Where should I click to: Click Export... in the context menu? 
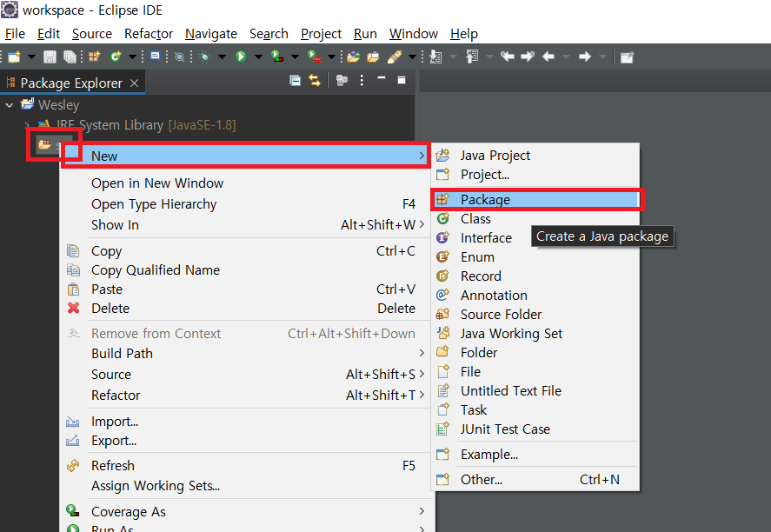point(246,441)
